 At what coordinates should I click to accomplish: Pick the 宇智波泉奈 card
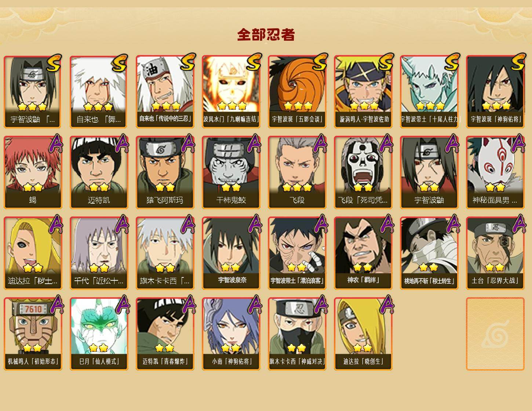click(231, 253)
